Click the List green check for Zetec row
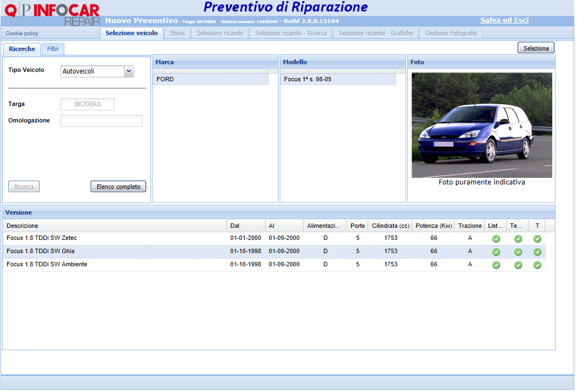The height and width of the screenshot is (392, 577). (x=496, y=239)
